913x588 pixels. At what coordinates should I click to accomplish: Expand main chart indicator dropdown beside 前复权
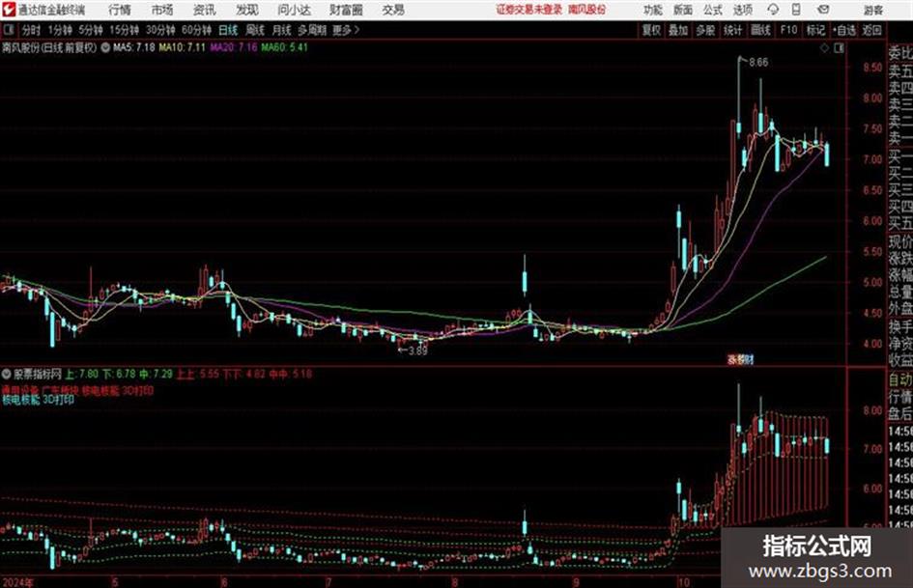(105, 47)
